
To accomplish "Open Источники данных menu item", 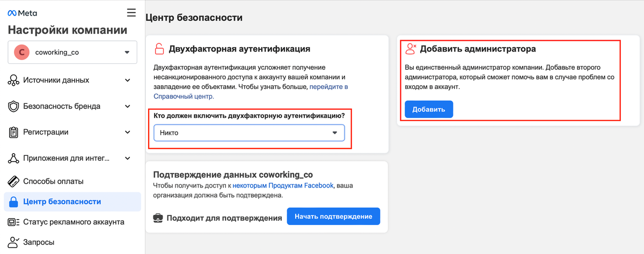I will click(72, 80).
